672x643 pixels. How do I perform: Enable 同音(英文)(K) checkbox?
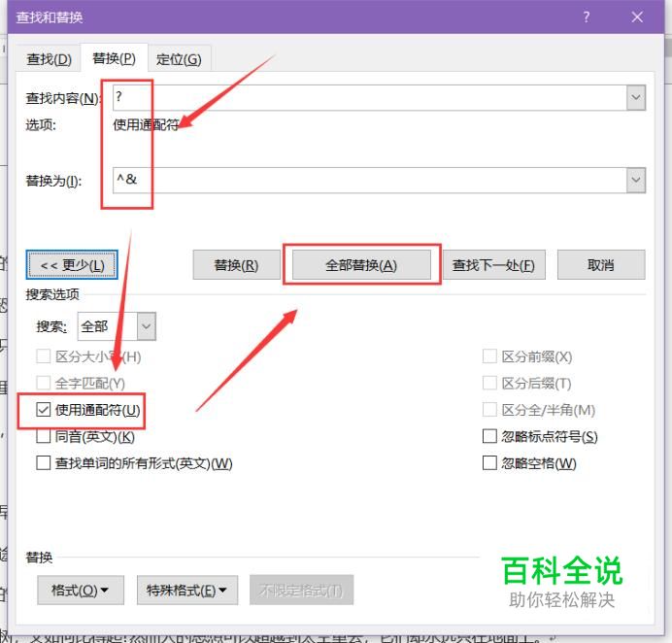point(44,436)
